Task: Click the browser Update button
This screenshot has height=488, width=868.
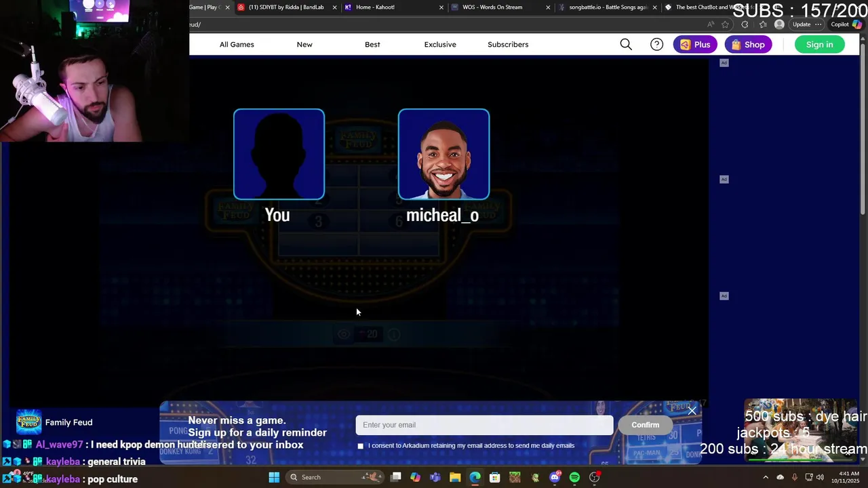Action: click(802, 24)
